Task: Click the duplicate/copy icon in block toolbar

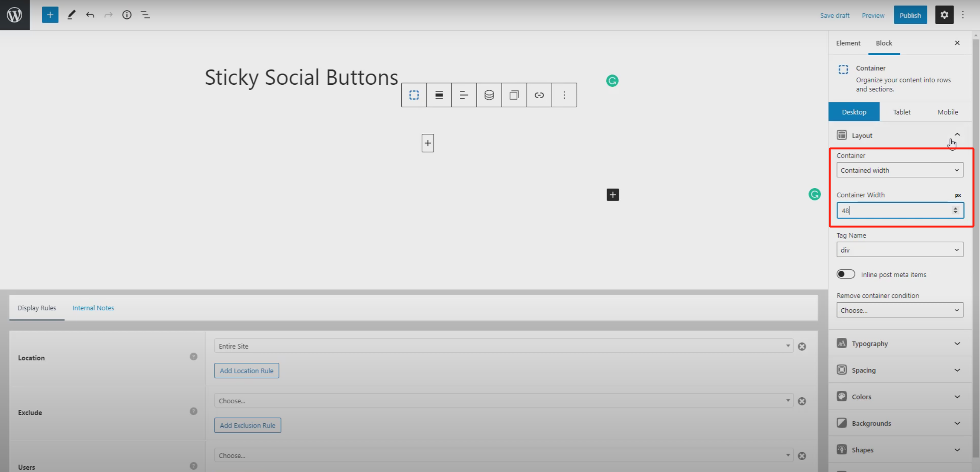Action: point(514,95)
